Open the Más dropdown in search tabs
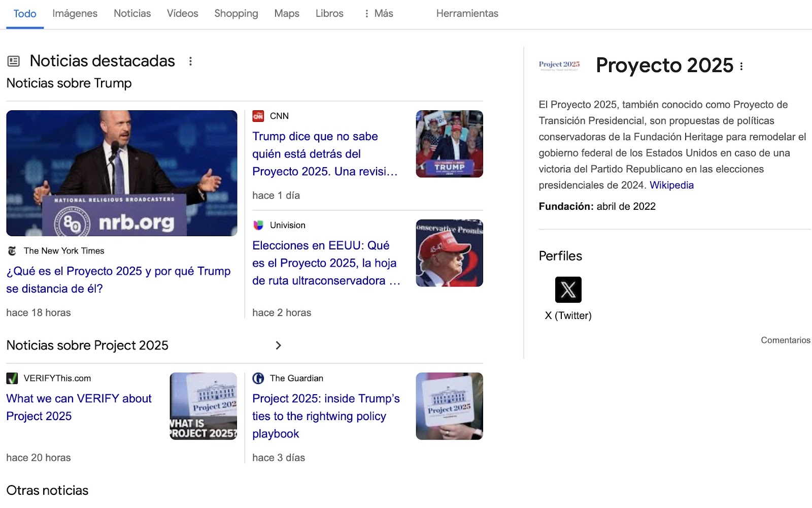 tap(379, 14)
